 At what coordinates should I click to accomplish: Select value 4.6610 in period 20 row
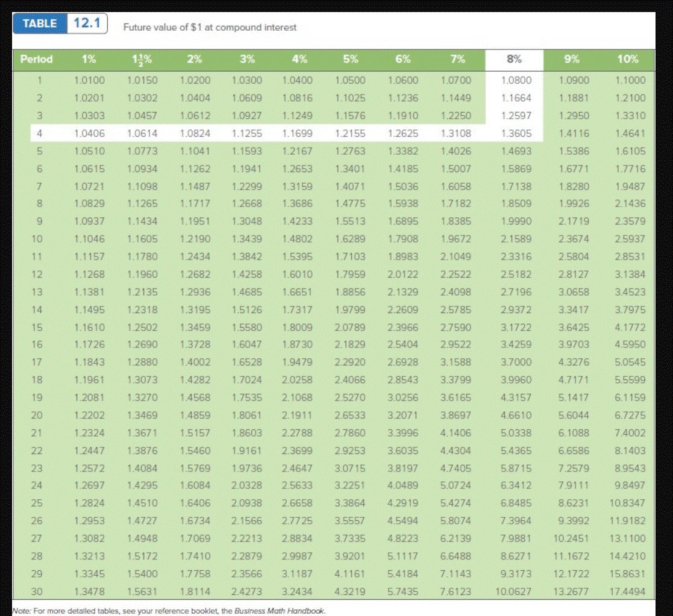click(x=516, y=415)
